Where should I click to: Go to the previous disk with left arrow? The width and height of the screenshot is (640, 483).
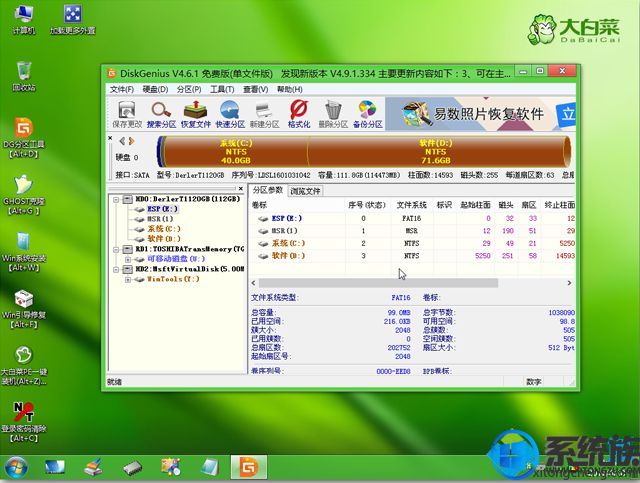[122, 141]
